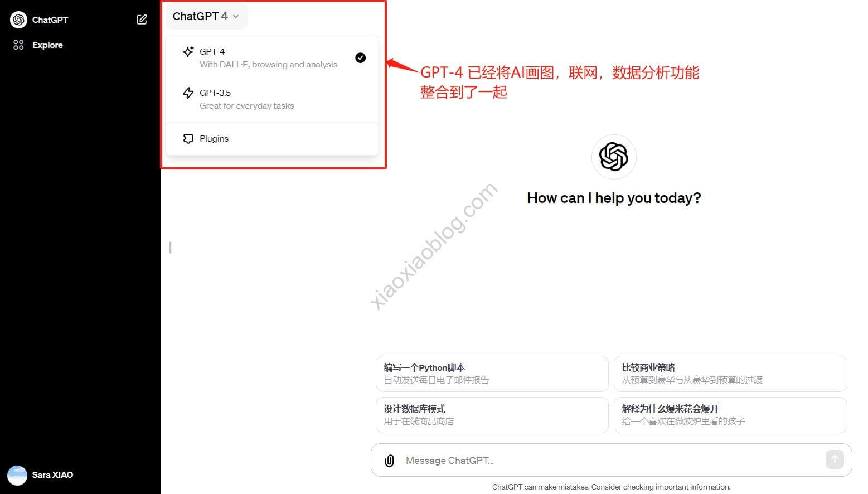Choose the 解释为什么爆米花会爆开 suggestion card
Screen dimensions: 868x494
click(730, 415)
